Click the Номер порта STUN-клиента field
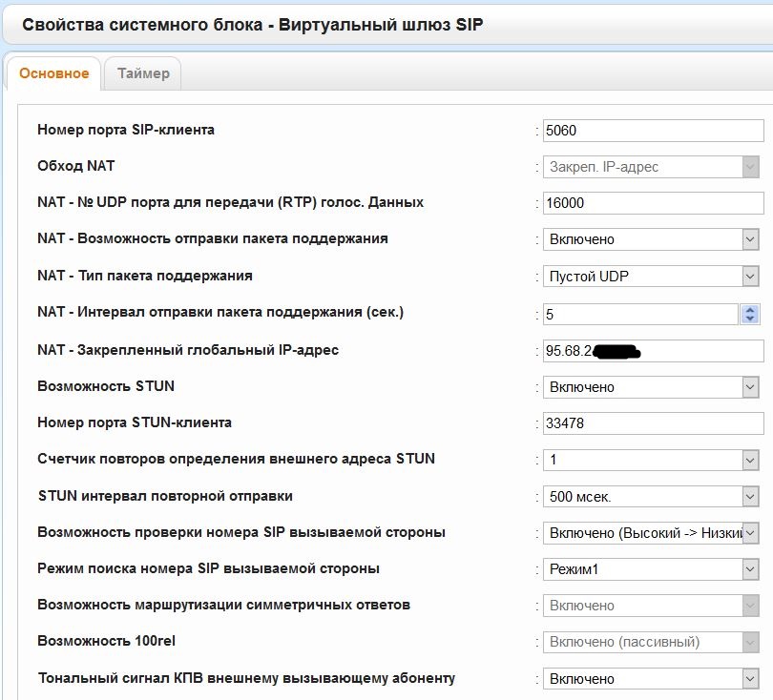 pyautogui.click(x=653, y=423)
